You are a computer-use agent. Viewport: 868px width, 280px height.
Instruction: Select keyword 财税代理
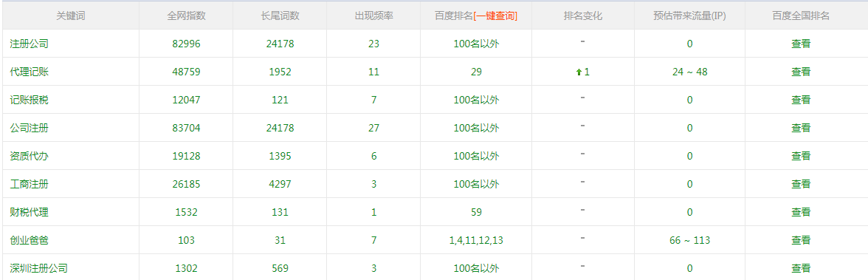(30, 212)
